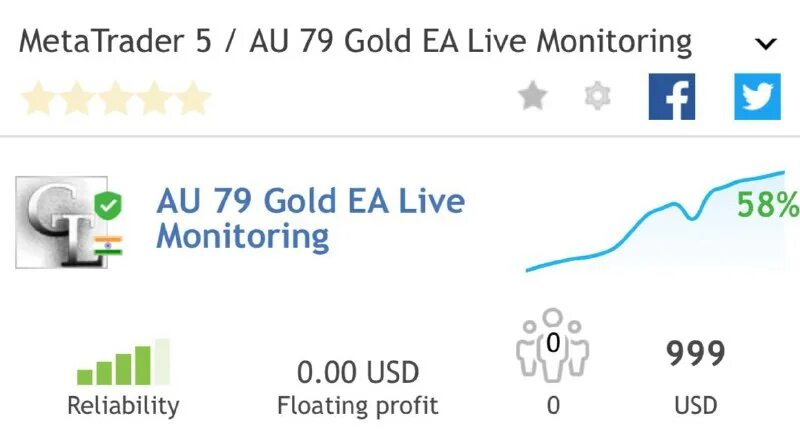Share signal on Facebook icon
The width and height of the screenshot is (800, 431).
pyautogui.click(x=671, y=96)
